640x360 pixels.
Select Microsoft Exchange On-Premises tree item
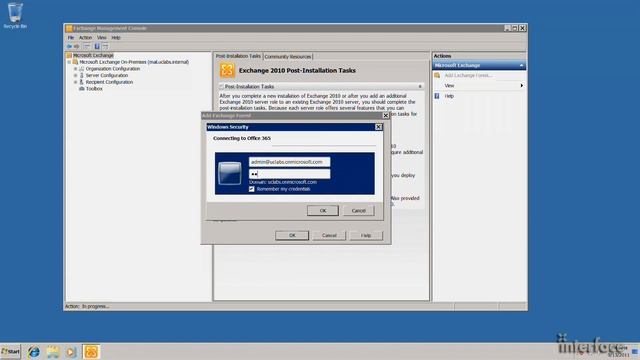pos(134,62)
